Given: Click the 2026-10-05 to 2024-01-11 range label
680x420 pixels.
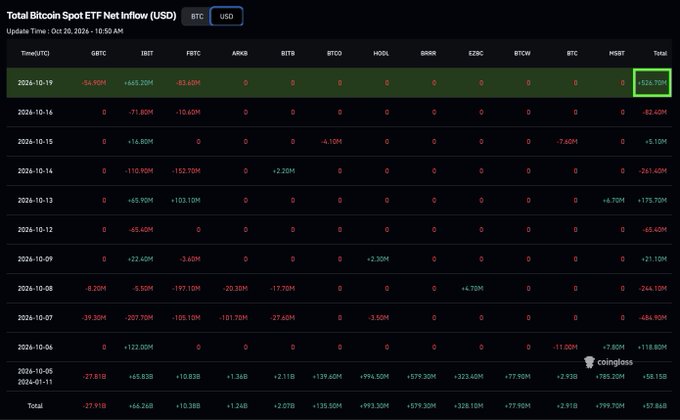Looking at the screenshot, I should coord(35,377).
